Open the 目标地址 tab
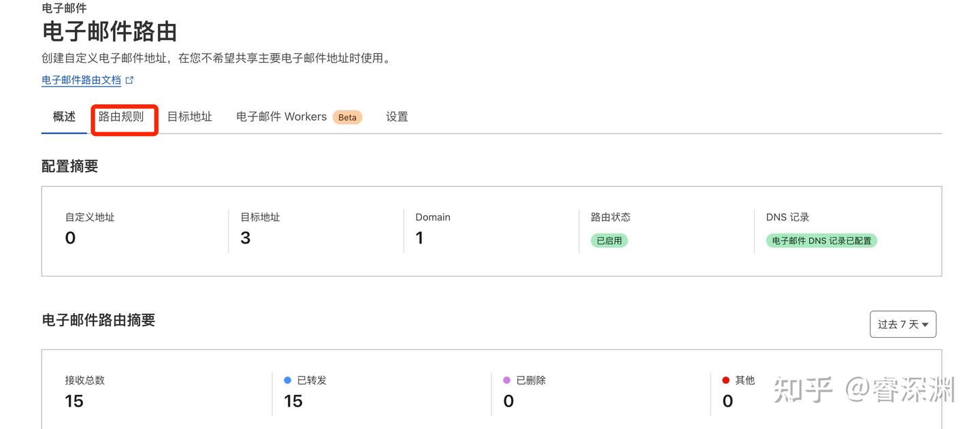The width and height of the screenshot is (980, 429). click(189, 116)
